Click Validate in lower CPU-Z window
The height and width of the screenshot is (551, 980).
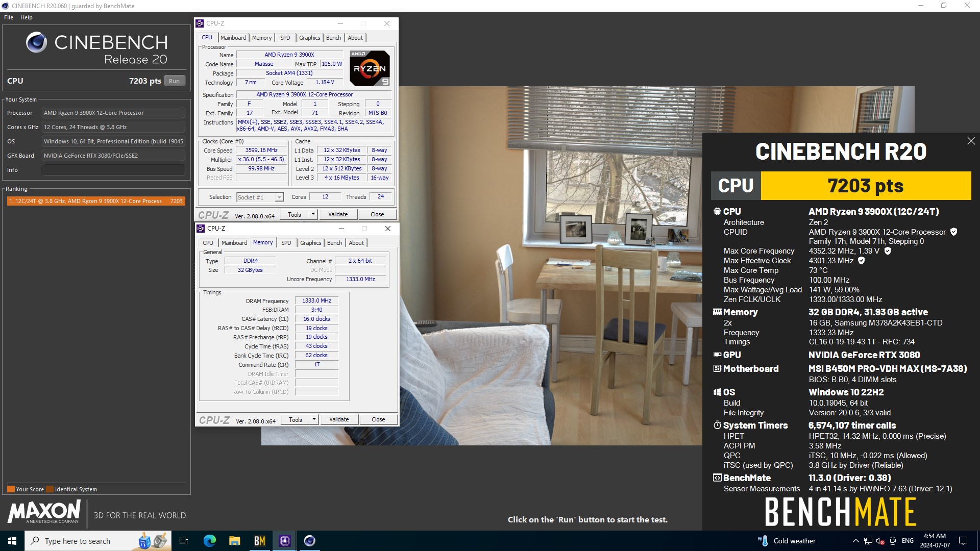pos(339,420)
